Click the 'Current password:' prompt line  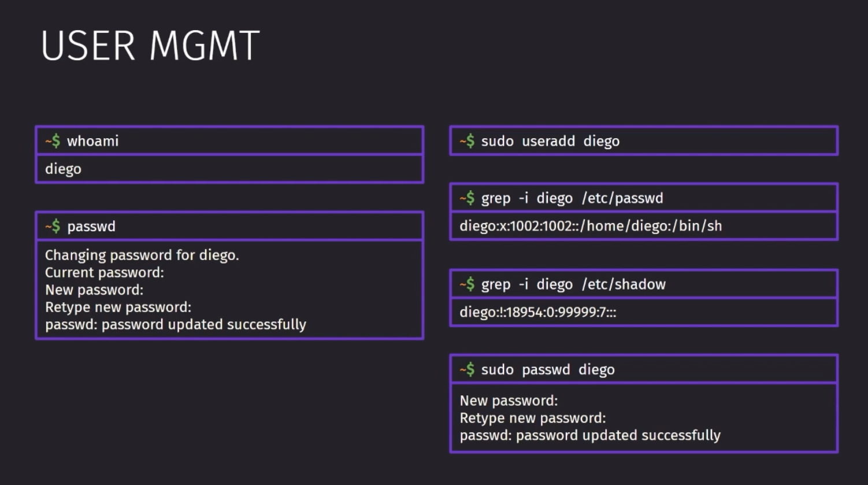click(x=105, y=273)
